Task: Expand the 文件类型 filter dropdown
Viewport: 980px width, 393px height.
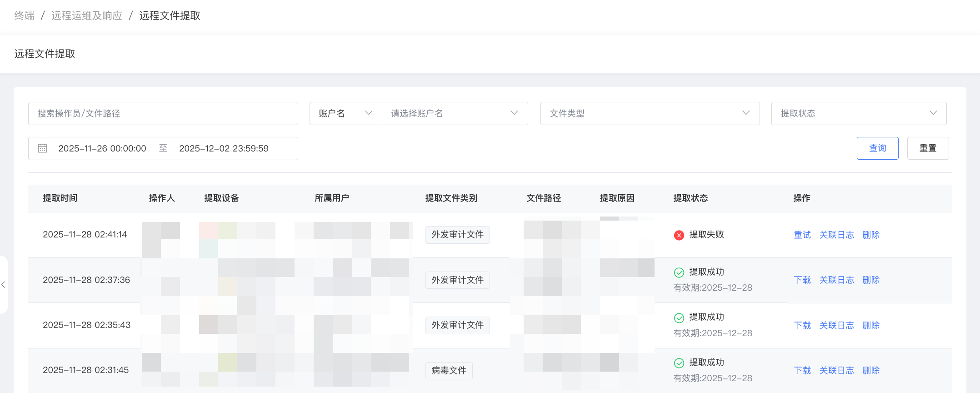Action: coord(650,113)
